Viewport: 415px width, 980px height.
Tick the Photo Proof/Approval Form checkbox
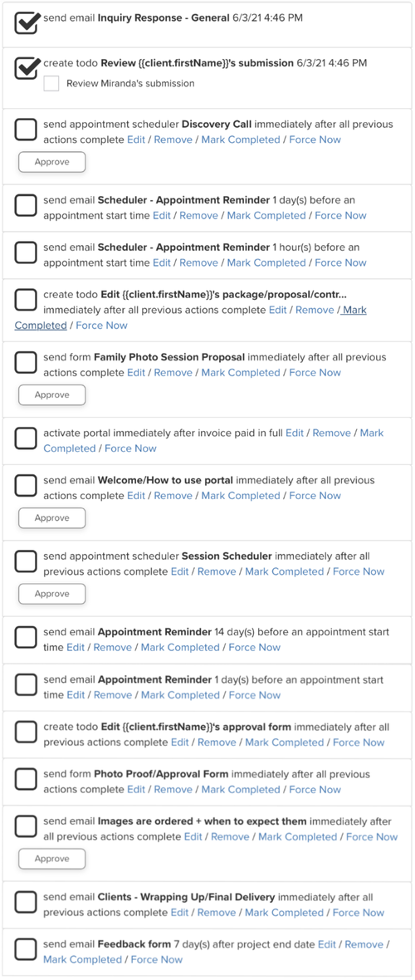26,780
